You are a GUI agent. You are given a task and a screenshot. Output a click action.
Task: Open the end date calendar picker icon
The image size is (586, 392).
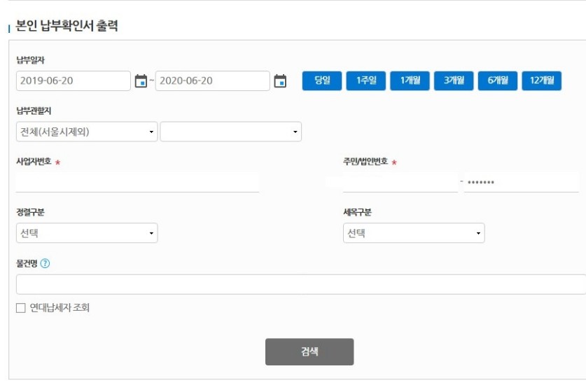[x=280, y=80]
